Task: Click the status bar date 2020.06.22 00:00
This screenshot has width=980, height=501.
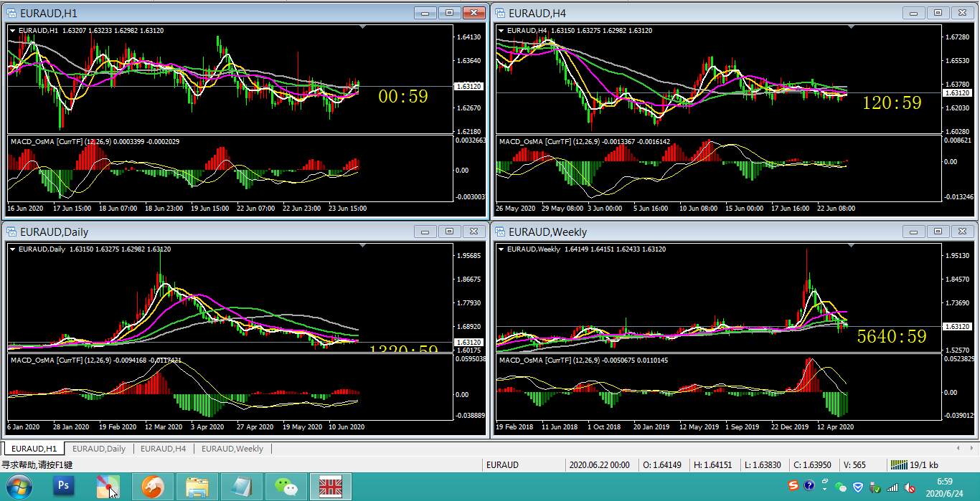Action: click(599, 465)
